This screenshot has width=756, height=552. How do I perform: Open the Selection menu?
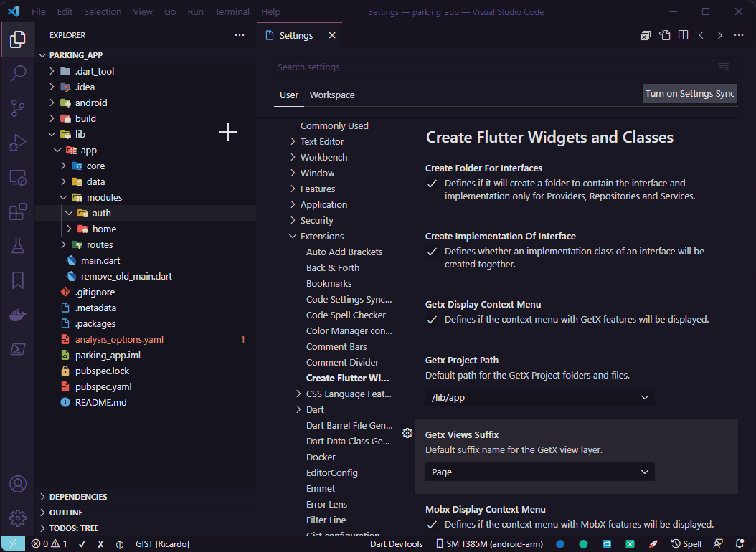pyautogui.click(x=103, y=11)
